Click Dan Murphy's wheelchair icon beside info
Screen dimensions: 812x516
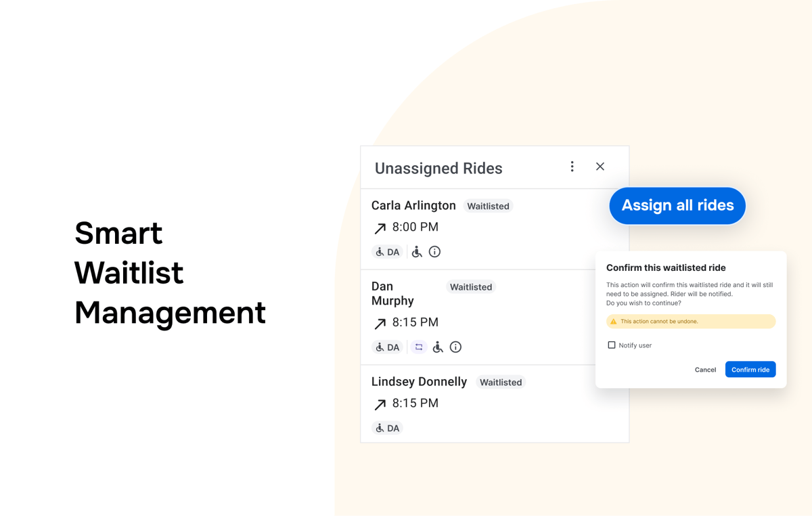point(438,347)
